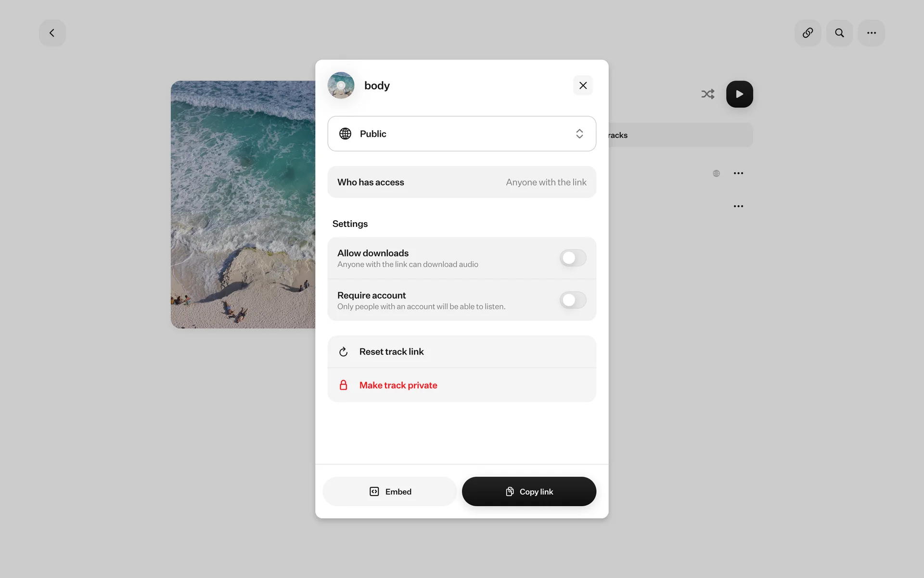This screenshot has height=578, width=924.
Task: Click the back arrow button
Action: click(x=52, y=33)
